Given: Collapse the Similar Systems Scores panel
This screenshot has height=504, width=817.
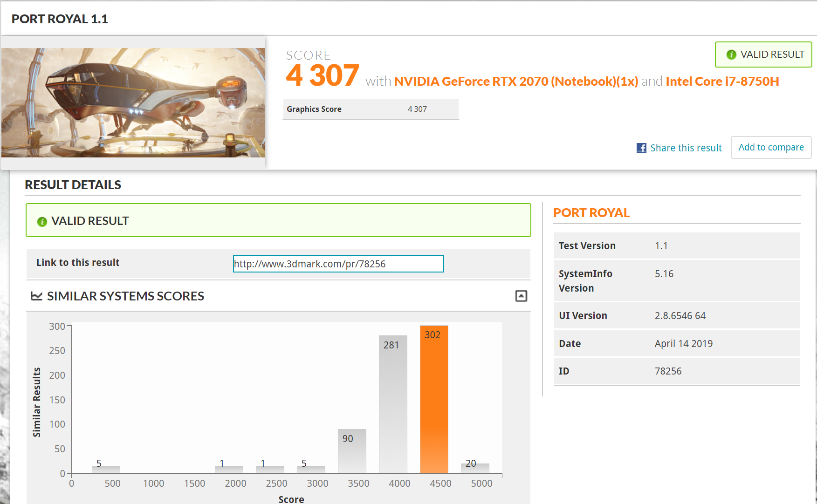Looking at the screenshot, I should (521, 296).
